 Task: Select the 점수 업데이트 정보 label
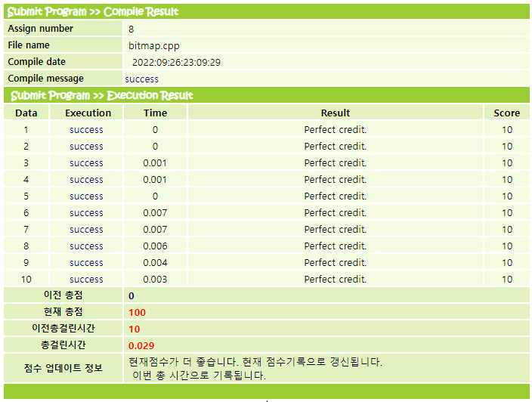(63, 368)
